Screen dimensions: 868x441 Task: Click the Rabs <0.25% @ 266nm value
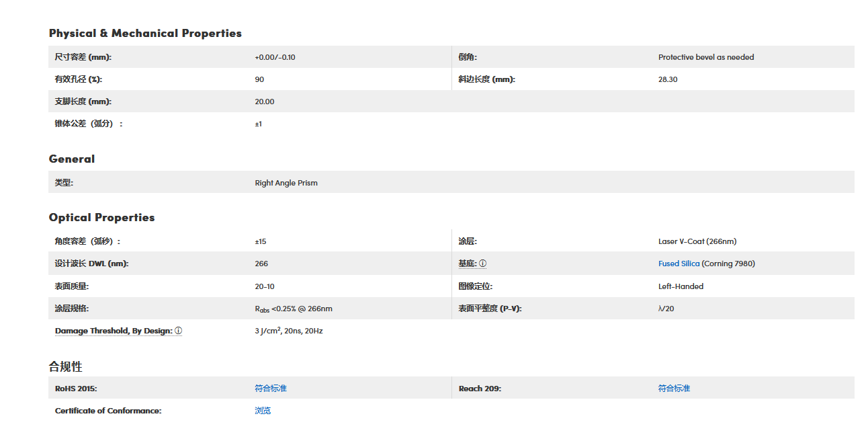point(294,309)
